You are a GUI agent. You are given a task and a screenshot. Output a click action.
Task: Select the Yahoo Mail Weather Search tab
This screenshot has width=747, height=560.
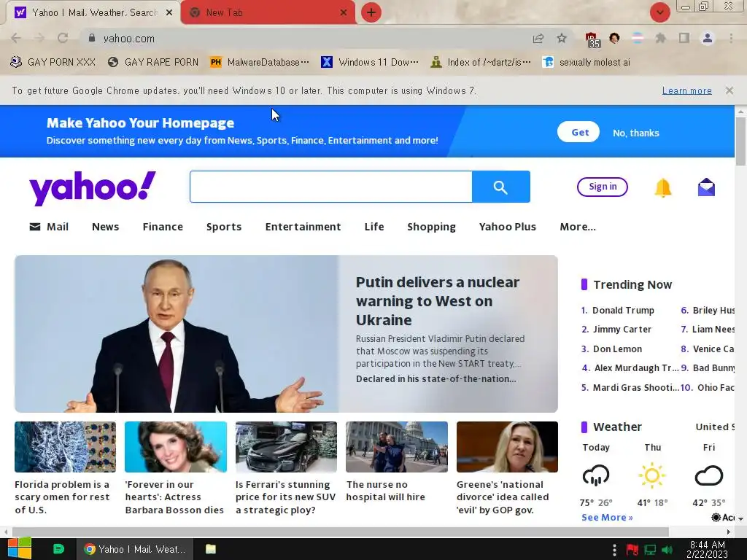tap(93, 13)
